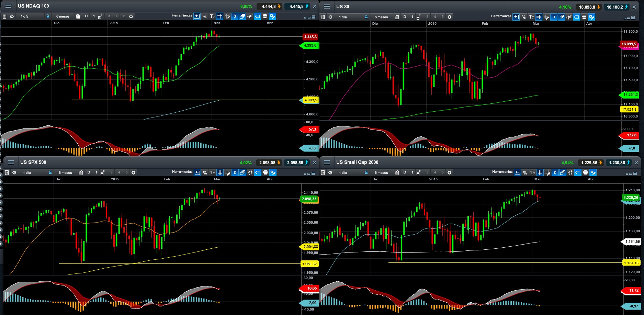Select layout preset 1 in NDAQ 100 toolbar
Viewport: 644px width, 315px height.
(x=94, y=16)
